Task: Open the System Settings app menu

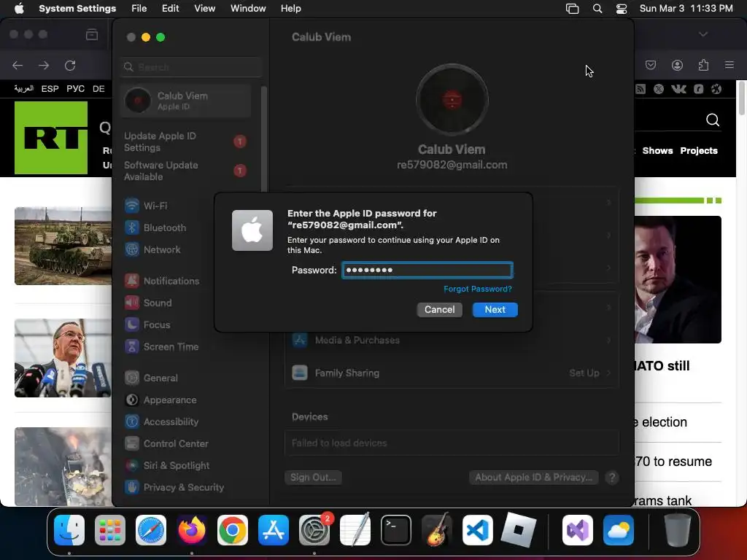Action: [x=77, y=9]
